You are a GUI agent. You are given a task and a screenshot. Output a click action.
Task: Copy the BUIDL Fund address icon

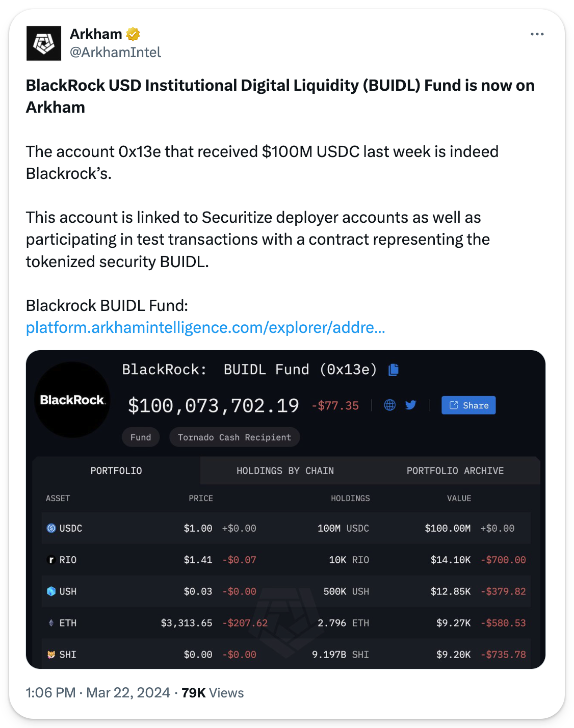(393, 370)
